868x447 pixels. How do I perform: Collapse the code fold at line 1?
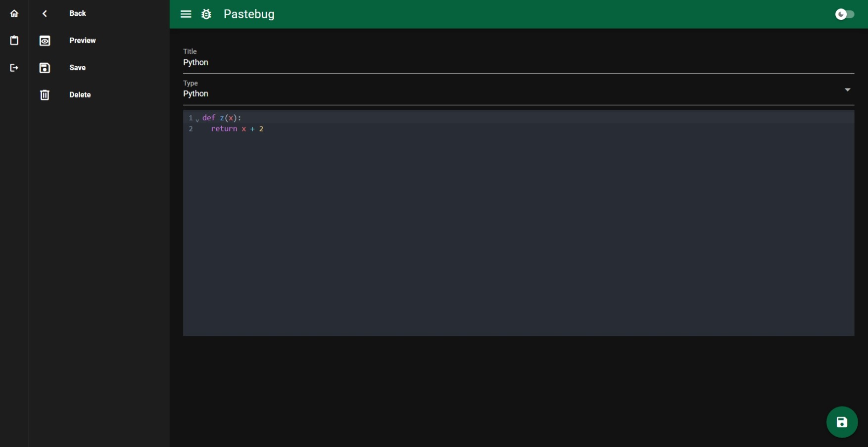click(198, 120)
